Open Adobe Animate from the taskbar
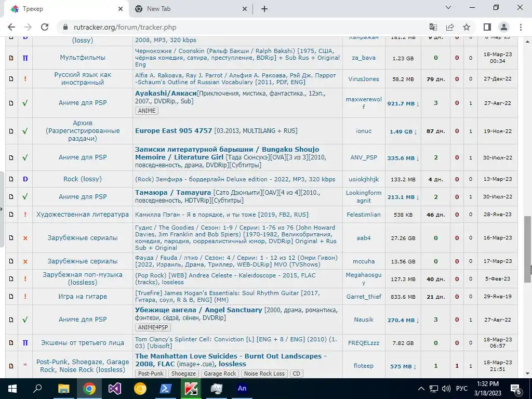 point(242,389)
